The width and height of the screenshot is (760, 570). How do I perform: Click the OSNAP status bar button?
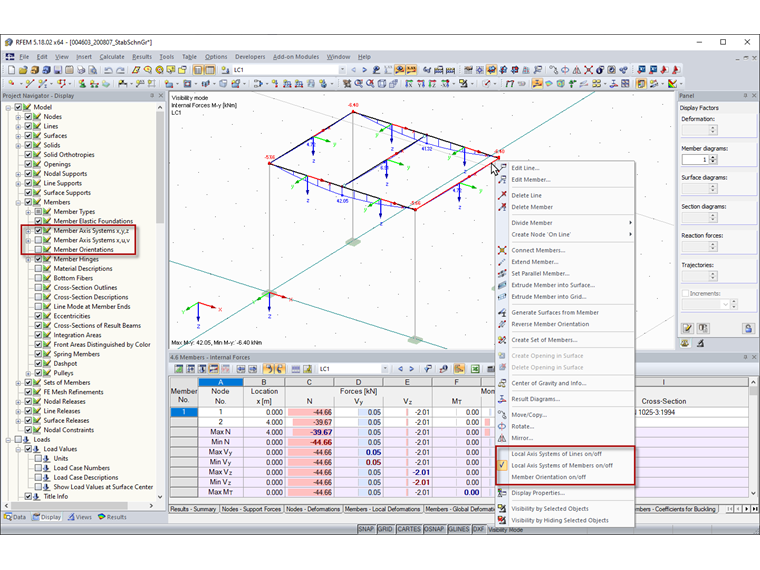pyautogui.click(x=434, y=529)
